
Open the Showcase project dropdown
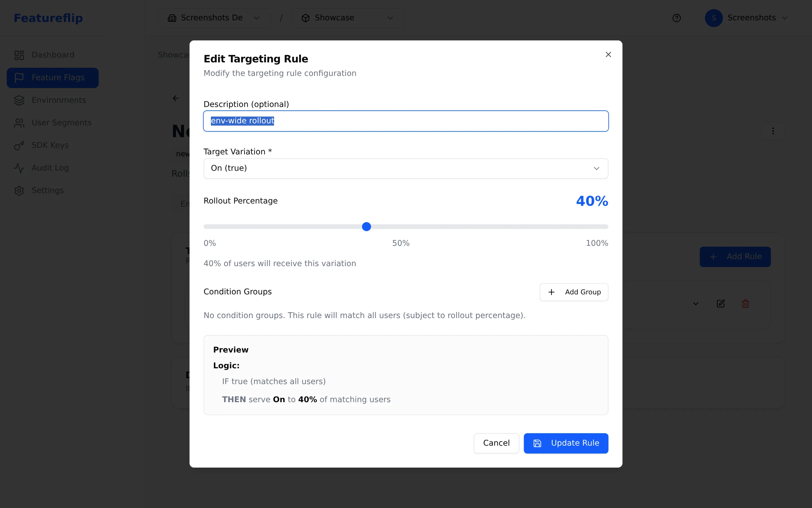[x=347, y=18]
